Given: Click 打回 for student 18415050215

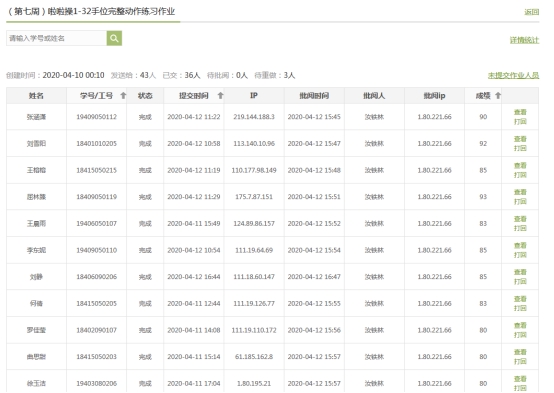Looking at the screenshot, I should pyautogui.click(x=520, y=175).
